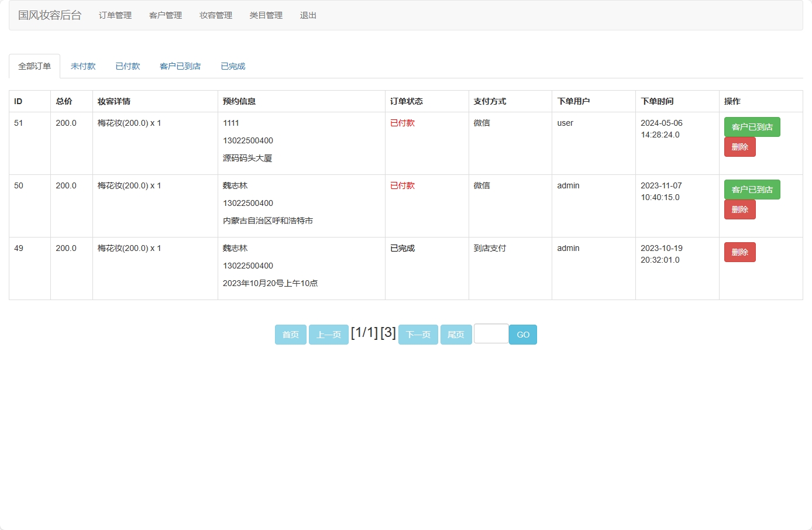Switch to the 客户已到店 tab
Screen dimensions: 812x530
tap(179, 66)
